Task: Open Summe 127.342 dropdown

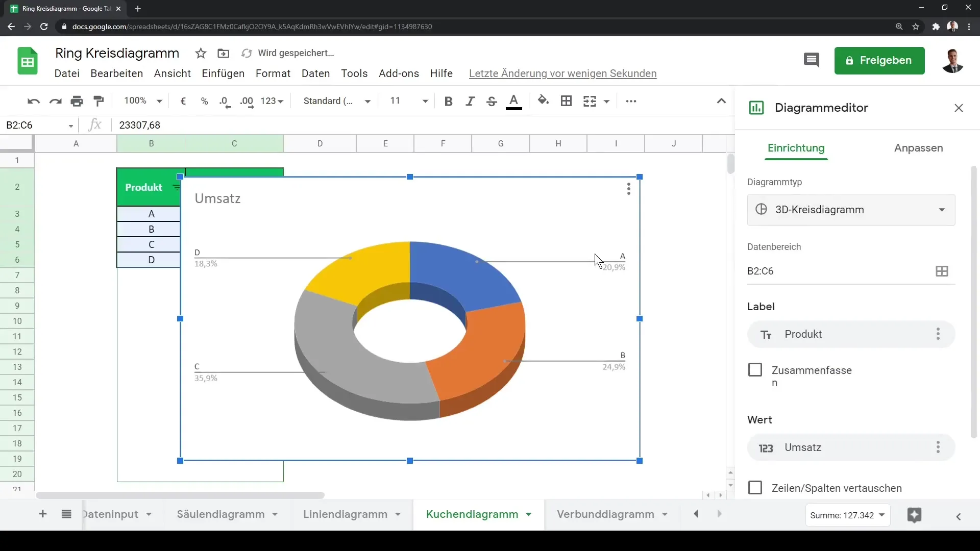Action: tap(847, 515)
